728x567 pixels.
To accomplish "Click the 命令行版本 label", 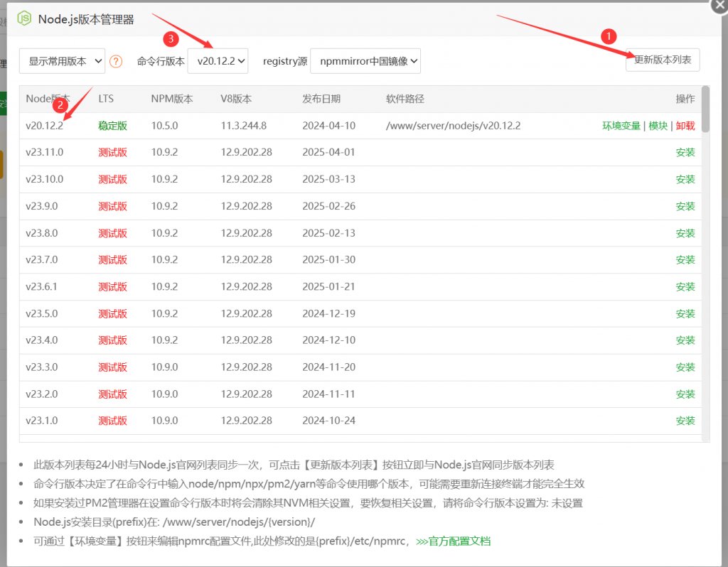I will point(161,61).
